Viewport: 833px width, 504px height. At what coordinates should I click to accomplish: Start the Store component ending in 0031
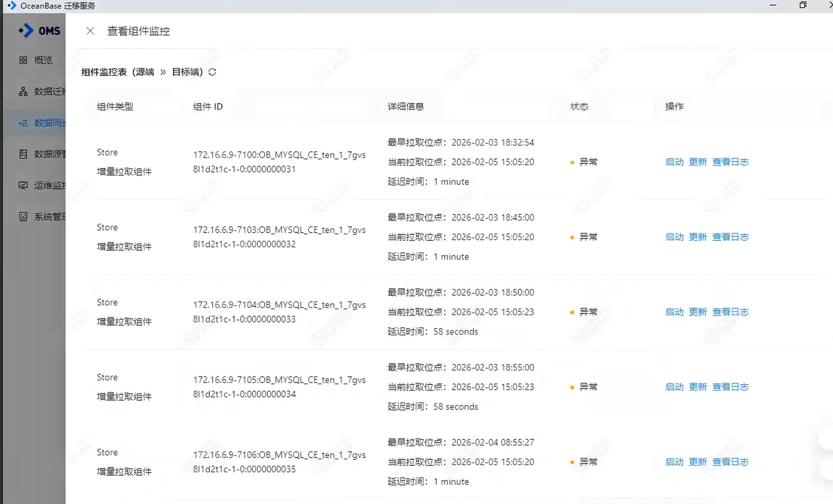coord(674,162)
